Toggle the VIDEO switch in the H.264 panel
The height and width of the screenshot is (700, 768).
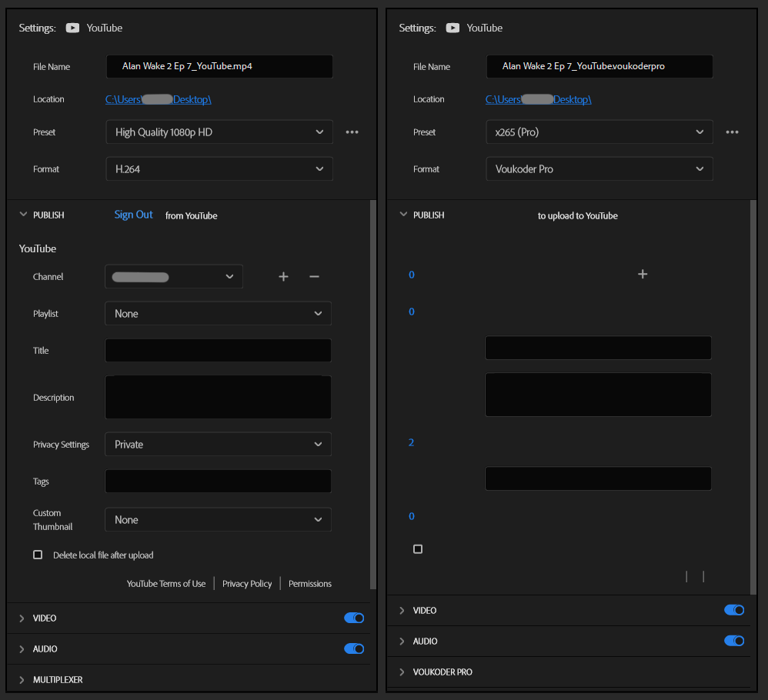coord(353,618)
